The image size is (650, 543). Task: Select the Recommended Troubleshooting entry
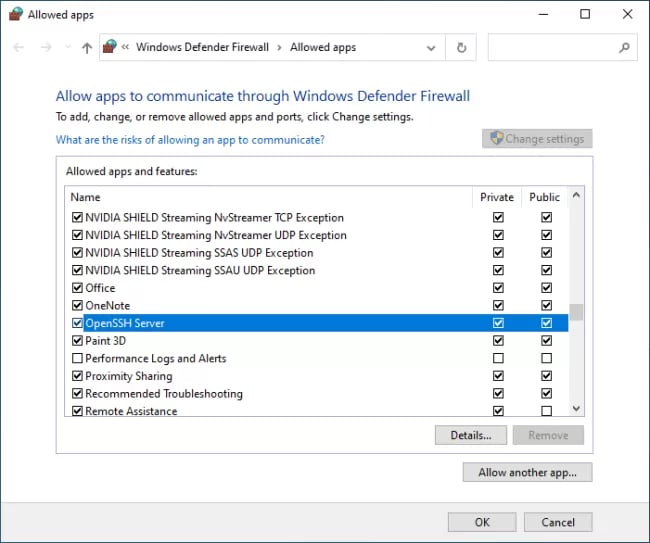[164, 393]
